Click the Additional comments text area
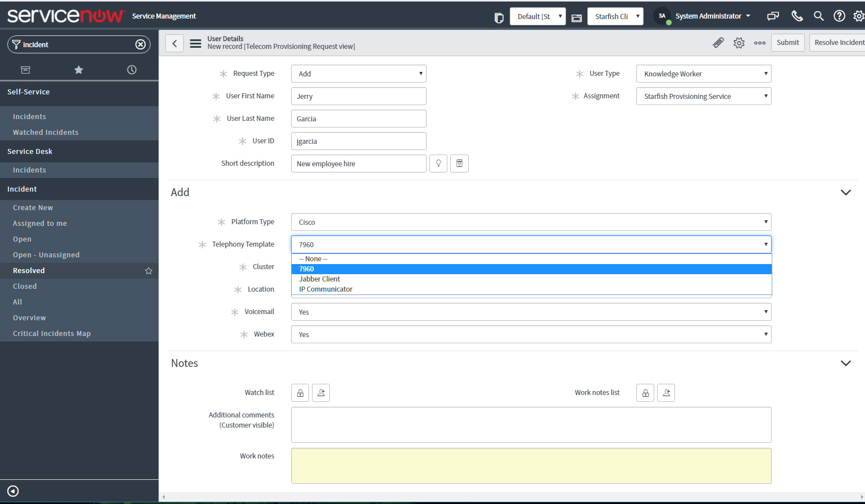Image resolution: width=865 pixels, height=504 pixels. point(531,425)
